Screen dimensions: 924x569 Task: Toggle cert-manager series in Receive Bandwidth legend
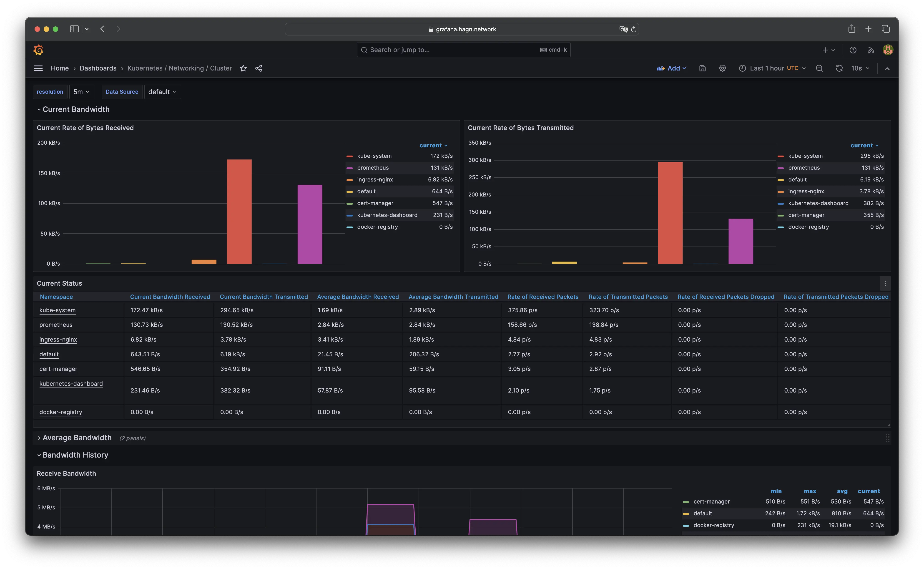click(711, 502)
